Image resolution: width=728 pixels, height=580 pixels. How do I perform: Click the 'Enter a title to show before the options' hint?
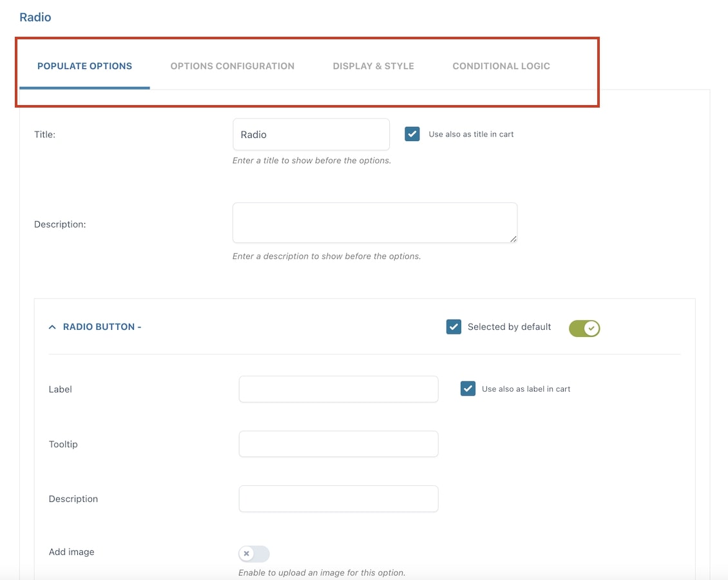click(312, 160)
